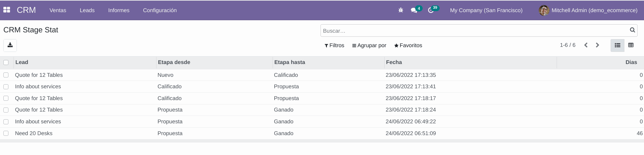Image resolution: width=644 pixels, height=155 pixels.
Task: Open the Informes menu
Action: 119,10
